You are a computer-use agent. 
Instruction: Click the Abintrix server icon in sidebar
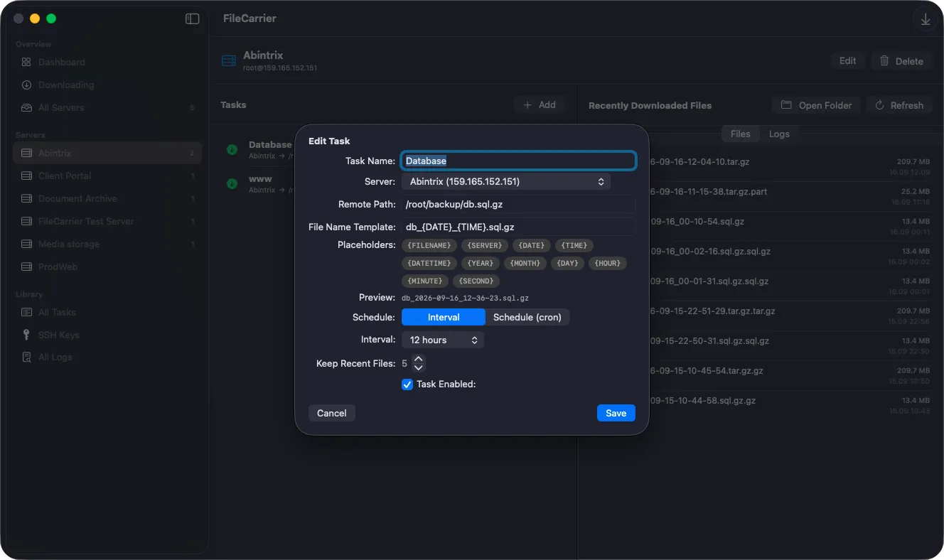coord(26,153)
